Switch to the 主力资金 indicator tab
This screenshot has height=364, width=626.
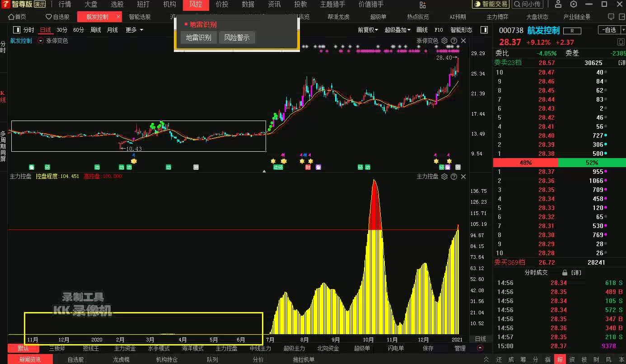click(125, 348)
